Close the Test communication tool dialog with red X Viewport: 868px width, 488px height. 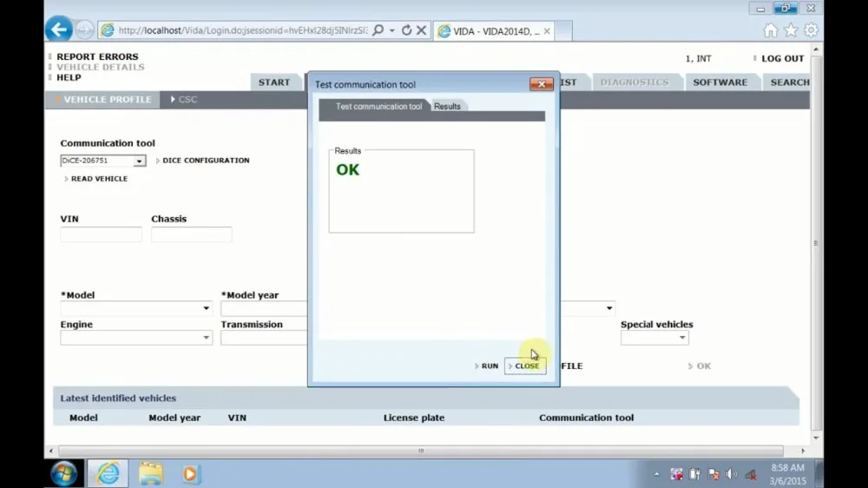[542, 83]
